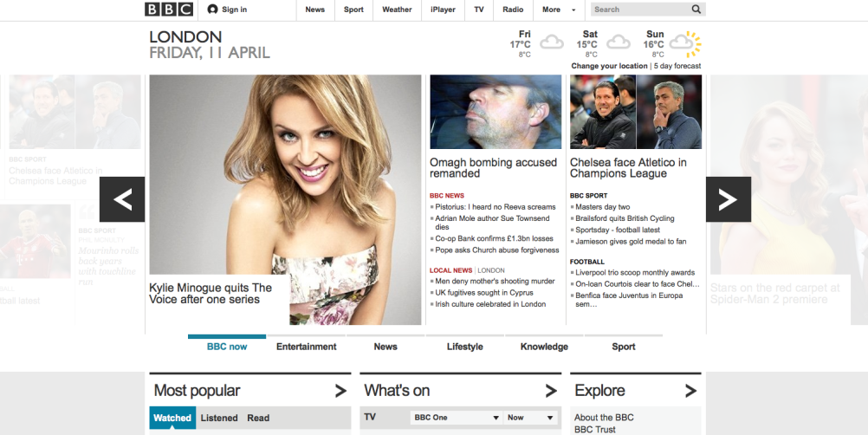This screenshot has height=435, width=868.
Task: Select the carousel Sport tab
Action: click(624, 347)
